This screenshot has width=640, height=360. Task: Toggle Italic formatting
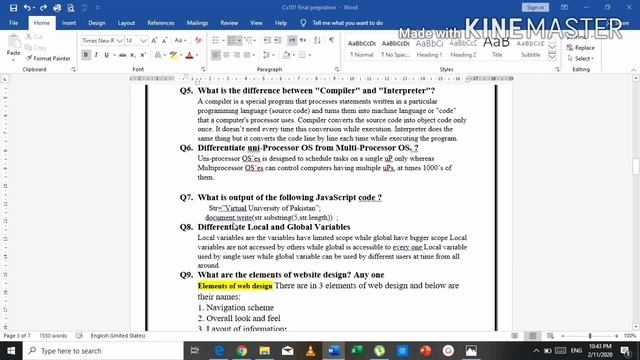click(x=96, y=55)
